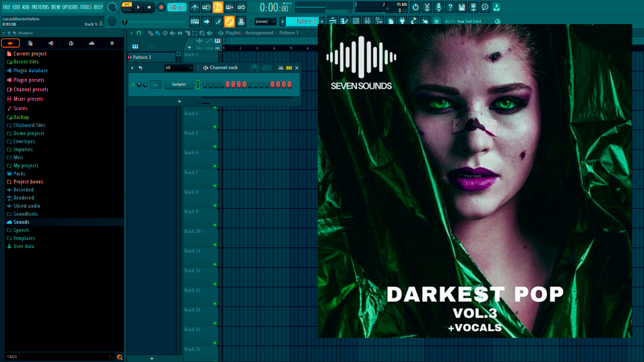644x362 pixels.
Task: Toggle the Track 5 green mute light
Action: pos(215,146)
